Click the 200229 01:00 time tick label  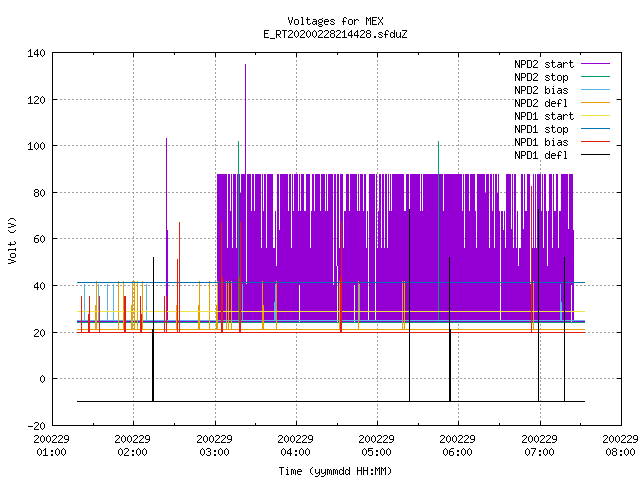pyautogui.click(x=51, y=446)
